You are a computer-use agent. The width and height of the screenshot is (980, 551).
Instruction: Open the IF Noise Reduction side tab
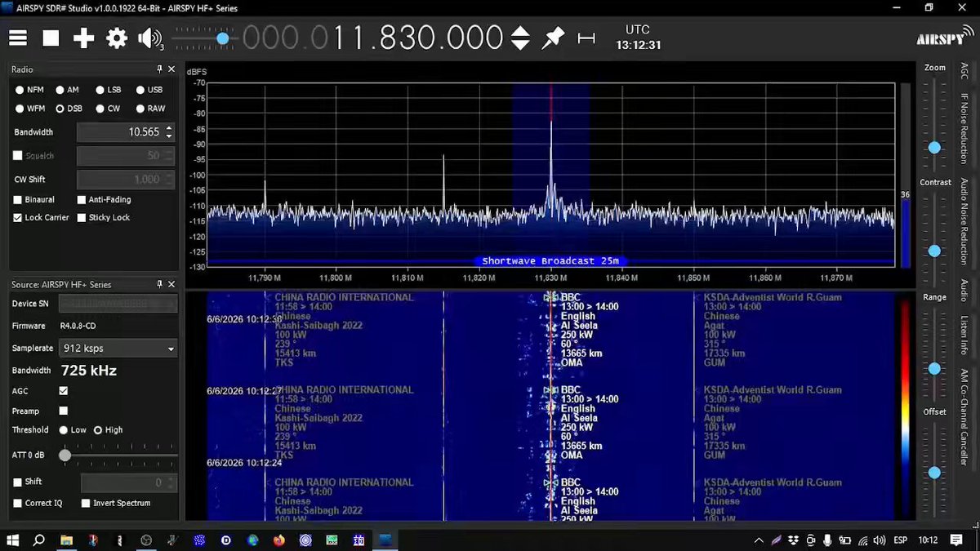(x=964, y=128)
